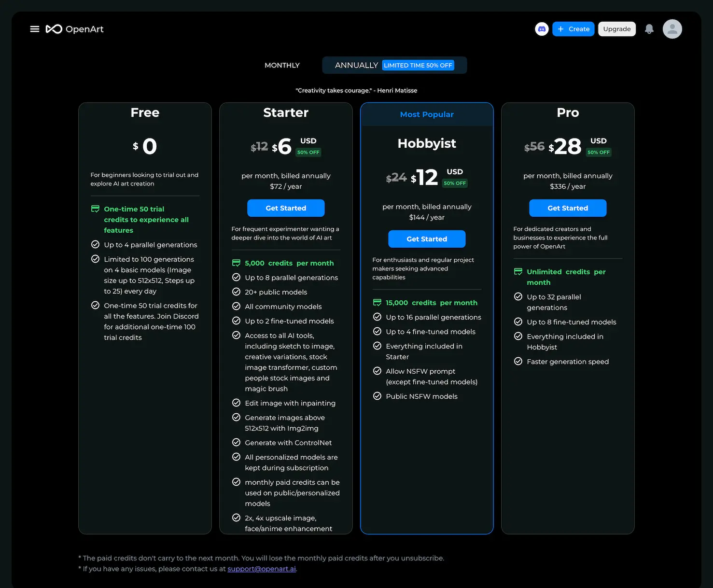
Task: Open the Discord community icon
Action: [542, 29]
